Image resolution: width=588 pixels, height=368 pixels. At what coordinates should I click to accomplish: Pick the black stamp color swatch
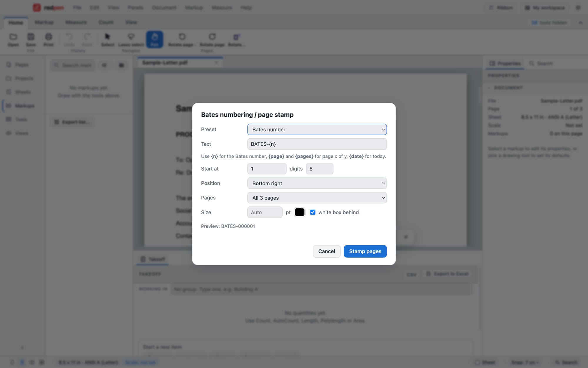(x=300, y=212)
